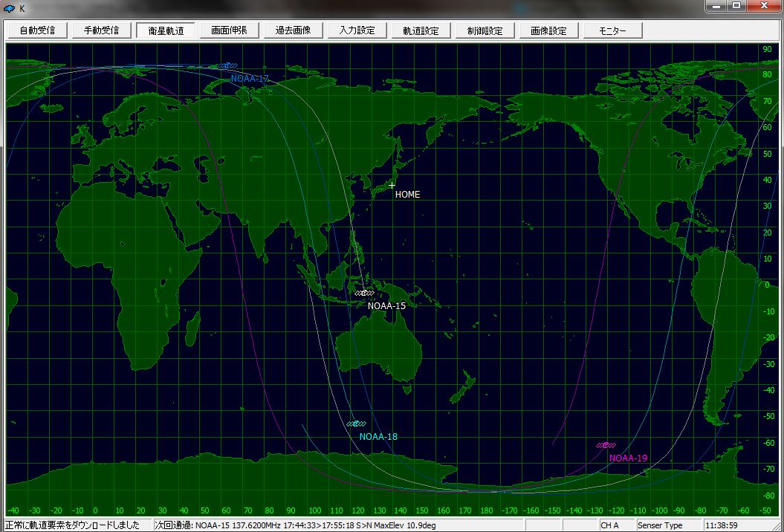Open the 入力設定 tab

(357, 30)
